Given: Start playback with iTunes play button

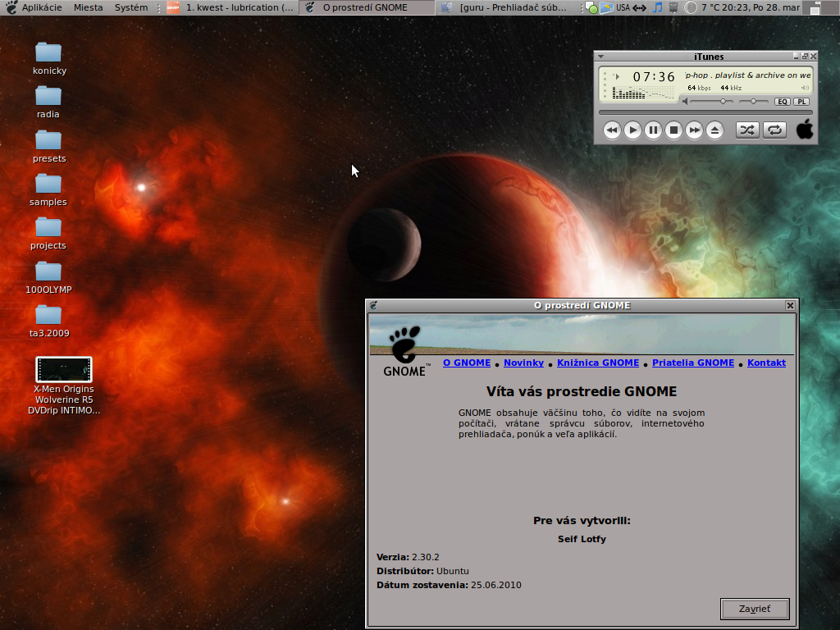Looking at the screenshot, I should pos(632,130).
